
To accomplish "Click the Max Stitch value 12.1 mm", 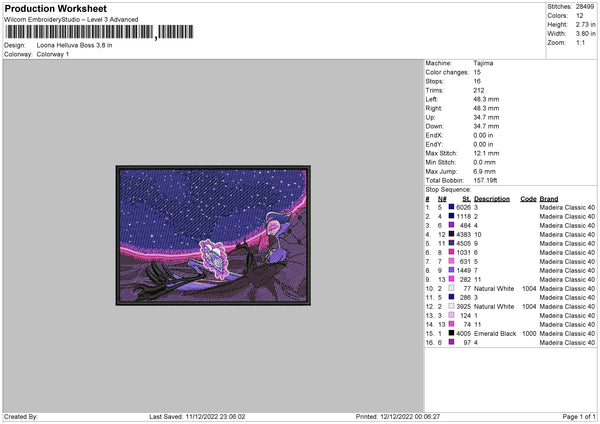I will [486, 153].
